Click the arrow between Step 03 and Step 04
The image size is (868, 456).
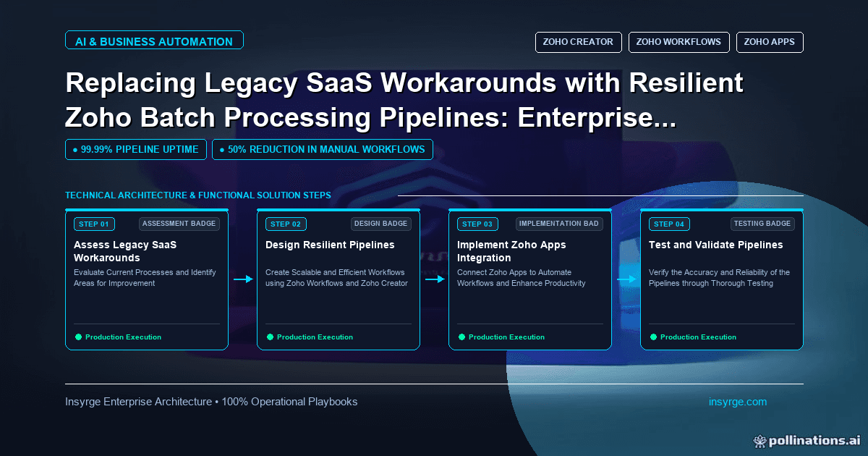[627, 279]
